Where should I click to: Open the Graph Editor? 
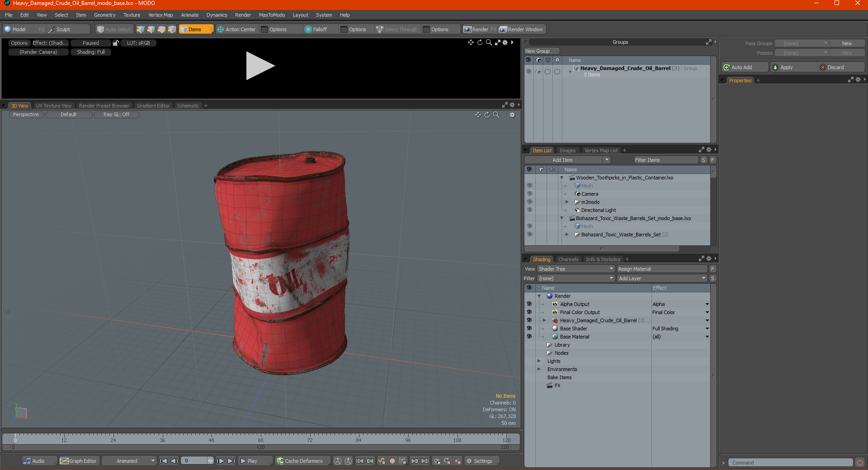(79, 461)
